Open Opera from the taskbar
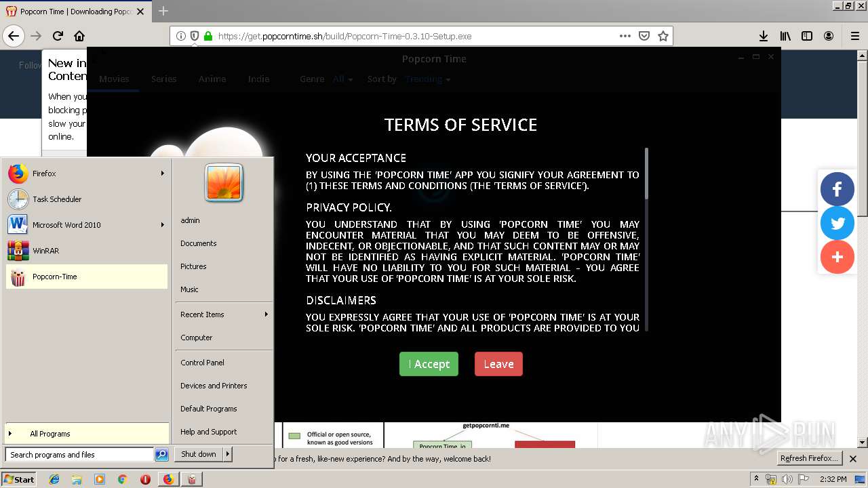Image resolution: width=868 pixels, height=488 pixels. click(x=145, y=479)
